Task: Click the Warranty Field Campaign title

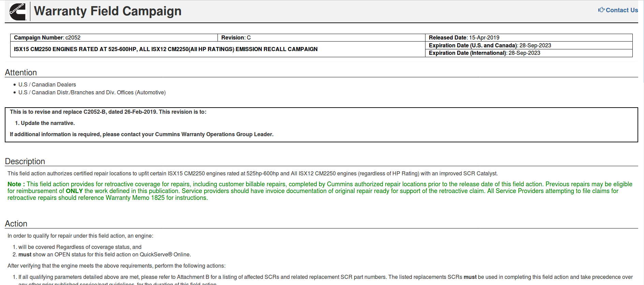Action: click(108, 11)
